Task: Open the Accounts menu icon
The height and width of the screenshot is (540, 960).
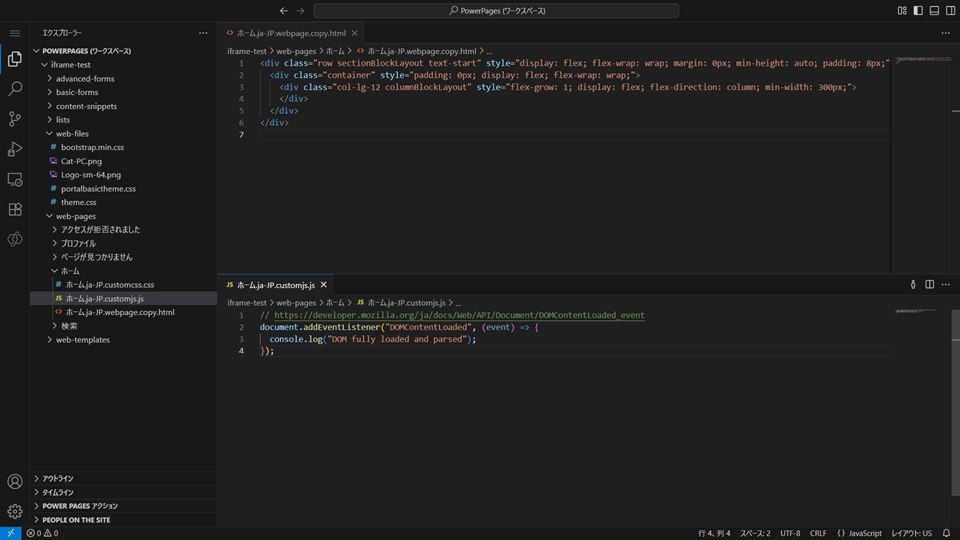Action: click(x=15, y=482)
